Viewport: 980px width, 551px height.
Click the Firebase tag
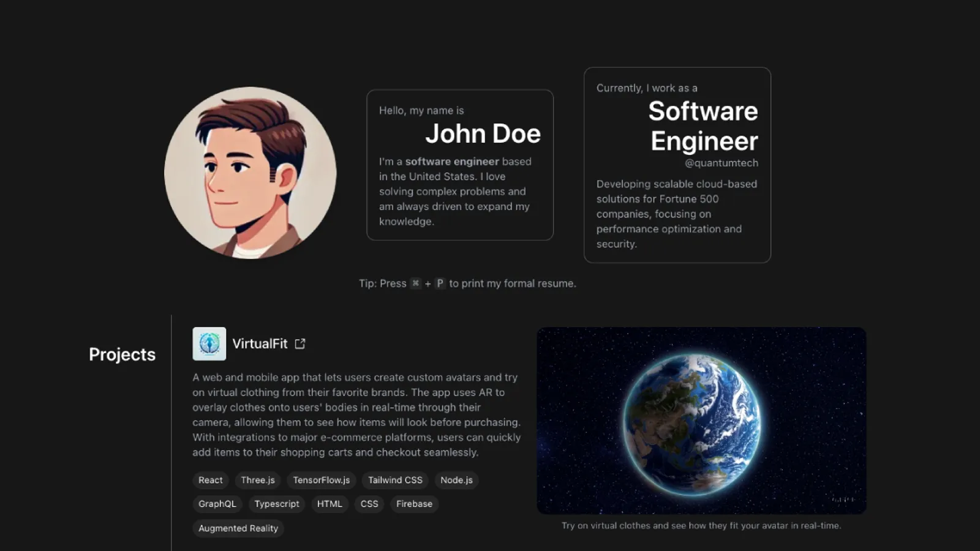(414, 504)
